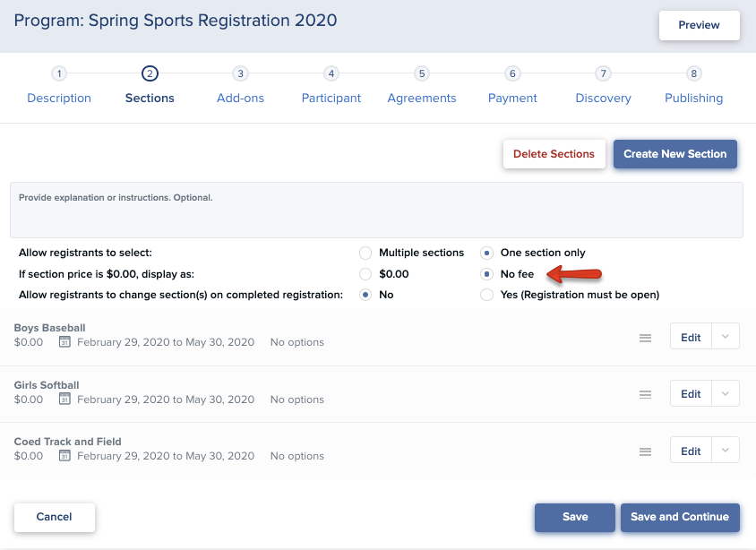Click Save and Continue button
The width and height of the screenshot is (756, 550).
[x=680, y=517]
